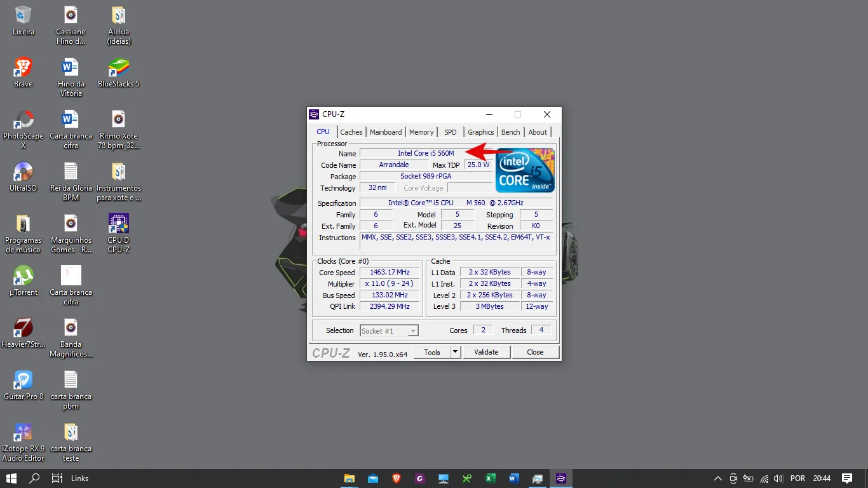Click the Package value Socket 989 rPGA
The height and width of the screenshot is (488, 868).
(x=426, y=176)
